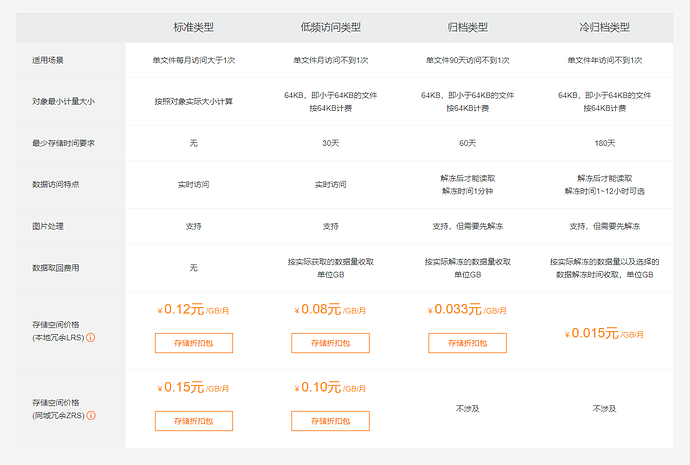Click the 归档类型 column header
The width and height of the screenshot is (690, 465).
point(466,27)
